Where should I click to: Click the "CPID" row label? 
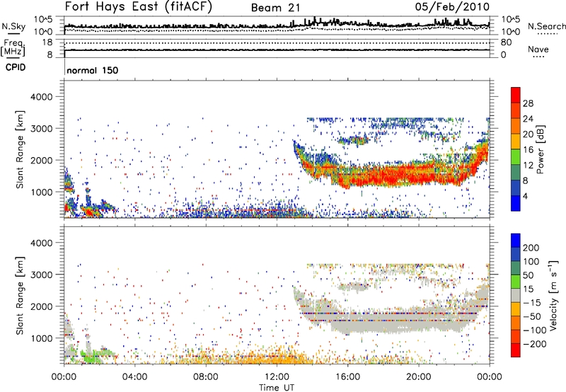16,67
